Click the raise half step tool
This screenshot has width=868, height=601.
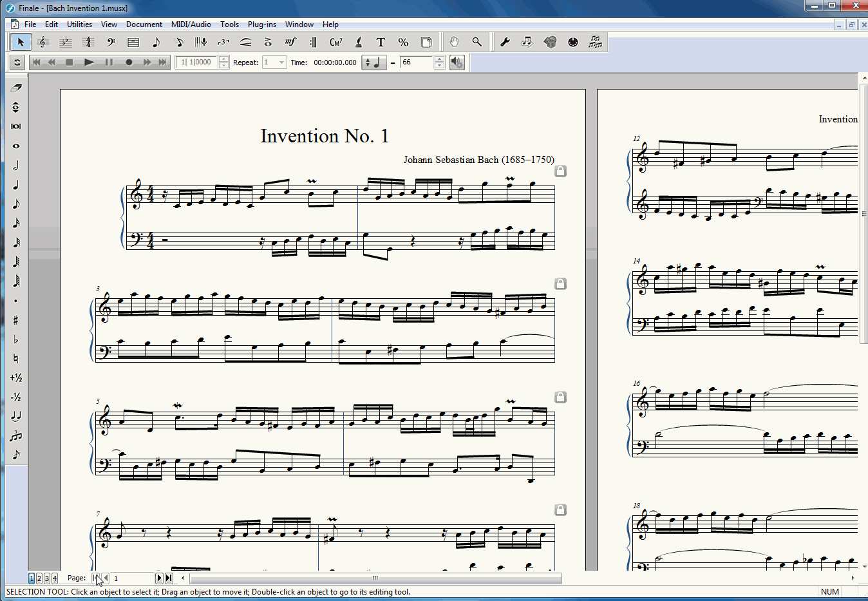tap(16, 378)
